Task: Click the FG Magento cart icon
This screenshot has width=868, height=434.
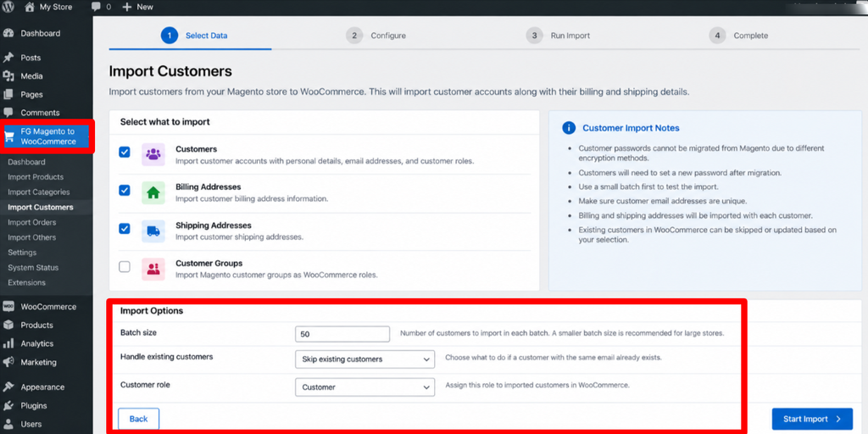Action: coord(9,136)
